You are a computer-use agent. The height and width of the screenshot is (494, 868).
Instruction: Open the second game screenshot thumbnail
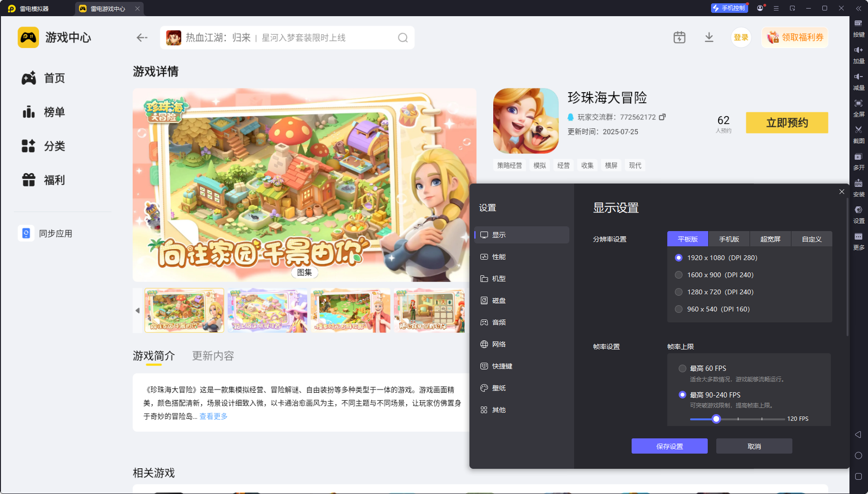pos(267,310)
